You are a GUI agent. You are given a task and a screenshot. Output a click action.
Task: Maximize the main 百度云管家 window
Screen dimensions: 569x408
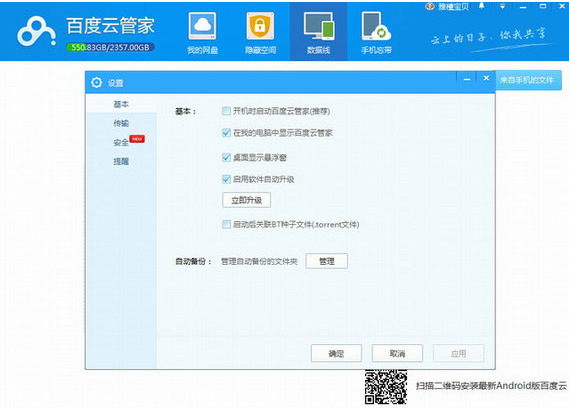point(543,6)
